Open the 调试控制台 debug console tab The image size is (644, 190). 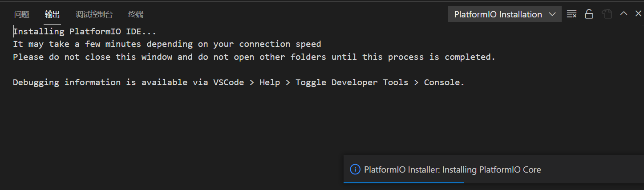pos(94,14)
